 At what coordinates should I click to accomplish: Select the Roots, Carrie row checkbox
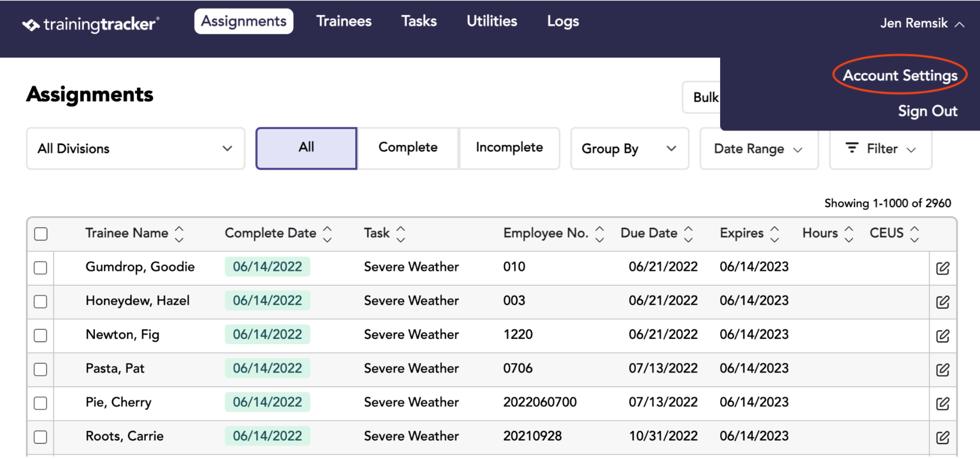pos(41,437)
